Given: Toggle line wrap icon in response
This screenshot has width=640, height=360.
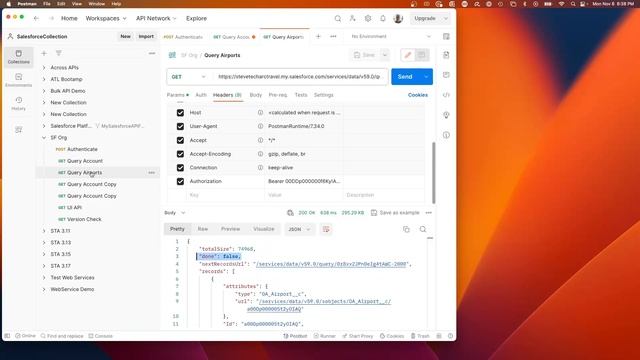Looking at the screenshot, I should (326, 229).
